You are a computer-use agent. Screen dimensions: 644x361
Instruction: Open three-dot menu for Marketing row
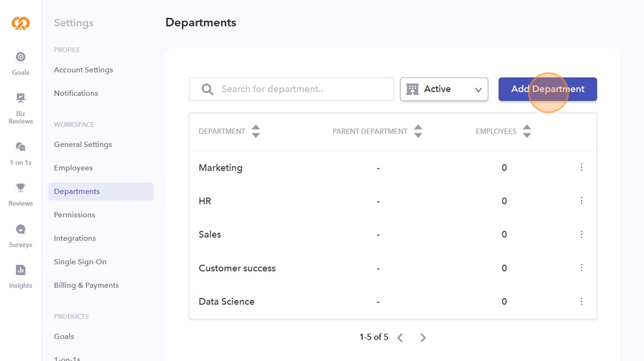[581, 168]
